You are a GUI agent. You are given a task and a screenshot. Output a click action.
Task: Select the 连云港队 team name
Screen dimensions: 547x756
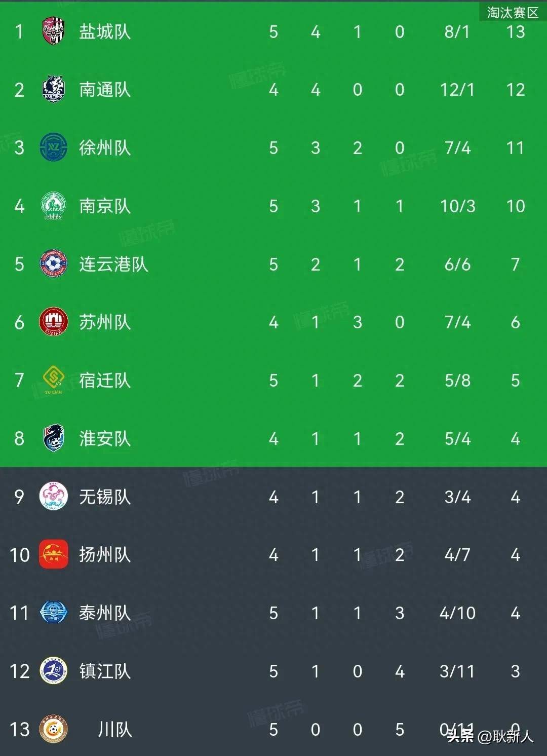[x=113, y=264]
